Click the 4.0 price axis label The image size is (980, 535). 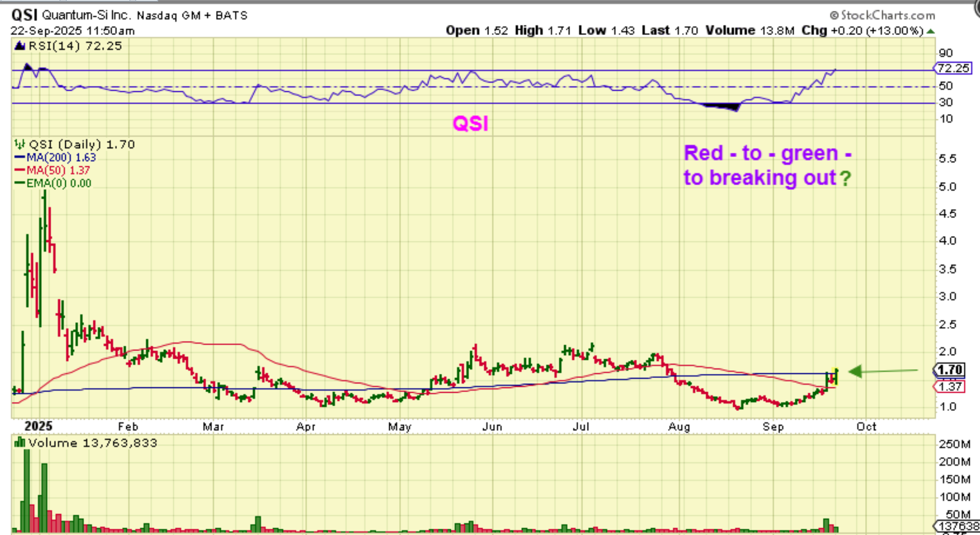coord(948,241)
